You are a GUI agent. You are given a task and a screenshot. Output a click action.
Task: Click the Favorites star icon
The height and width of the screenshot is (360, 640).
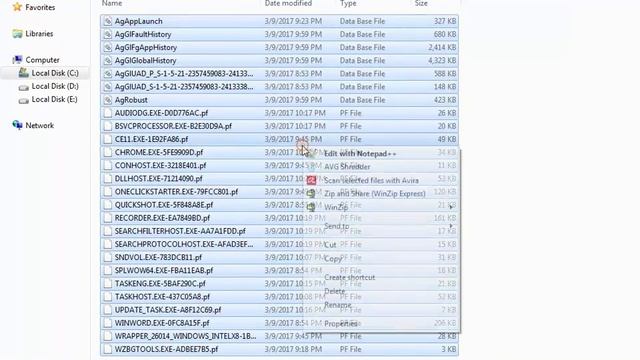[17, 7]
